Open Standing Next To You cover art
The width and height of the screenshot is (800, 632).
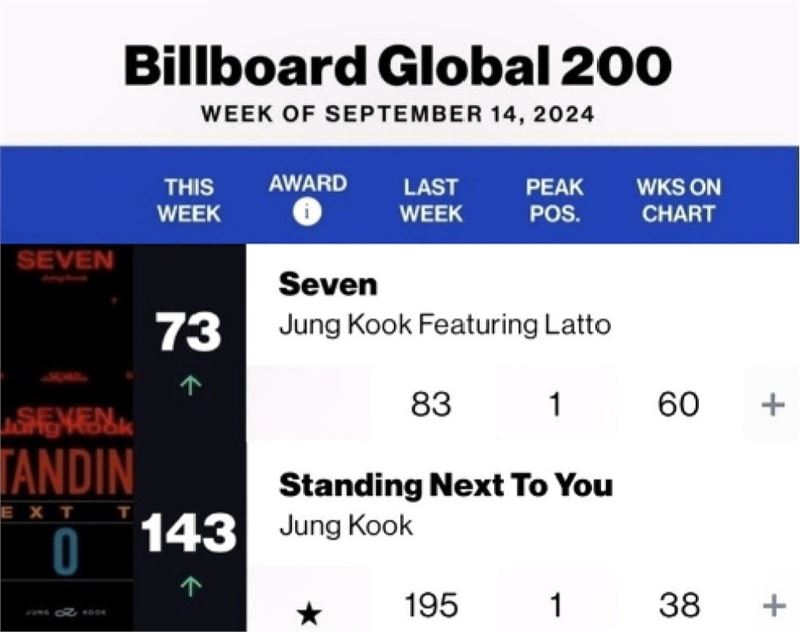tap(66, 537)
